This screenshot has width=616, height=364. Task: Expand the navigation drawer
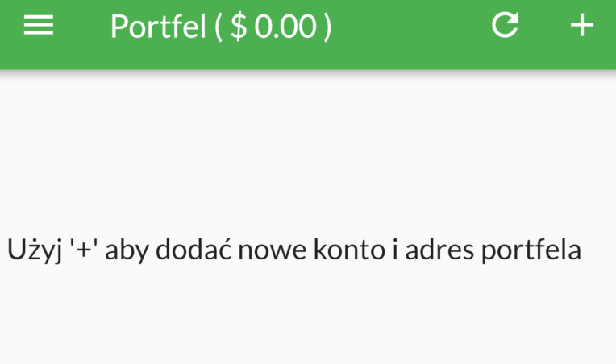(38, 26)
